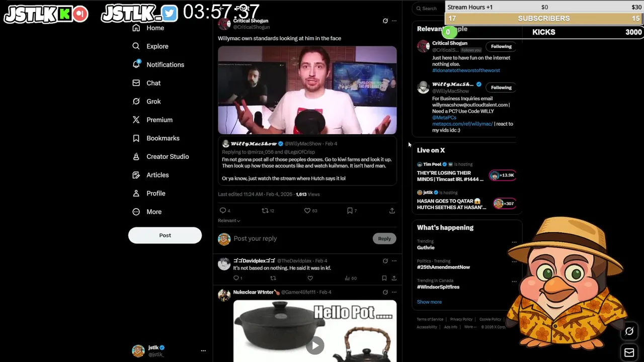Toggle Following for WillyMacShow

coord(501,87)
